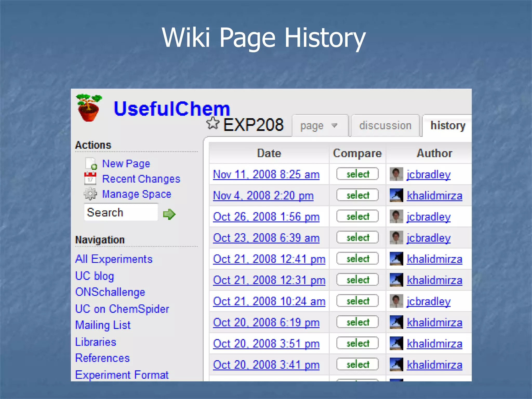
Task: Click jcbradley's avatar on Nov 11 row
Action: (x=396, y=174)
